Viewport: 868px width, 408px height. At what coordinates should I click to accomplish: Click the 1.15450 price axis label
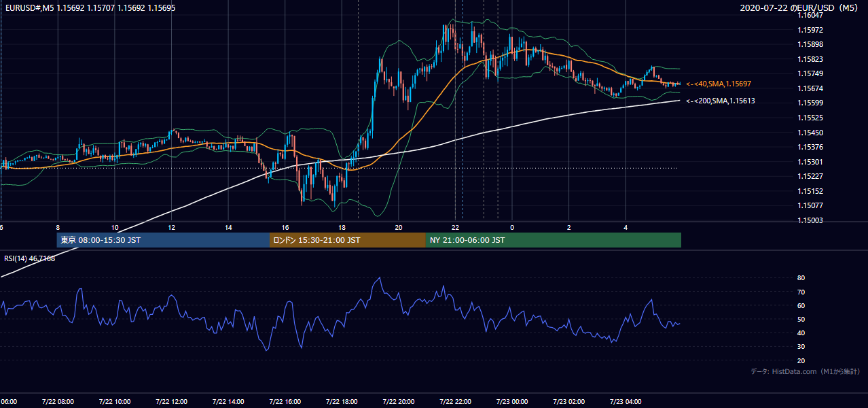pos(810,133)
